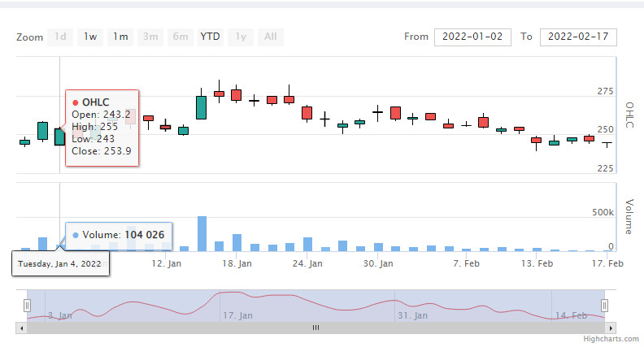Click the 17. Jan label in navigator
644x356 pixels.
coord(237,315)
